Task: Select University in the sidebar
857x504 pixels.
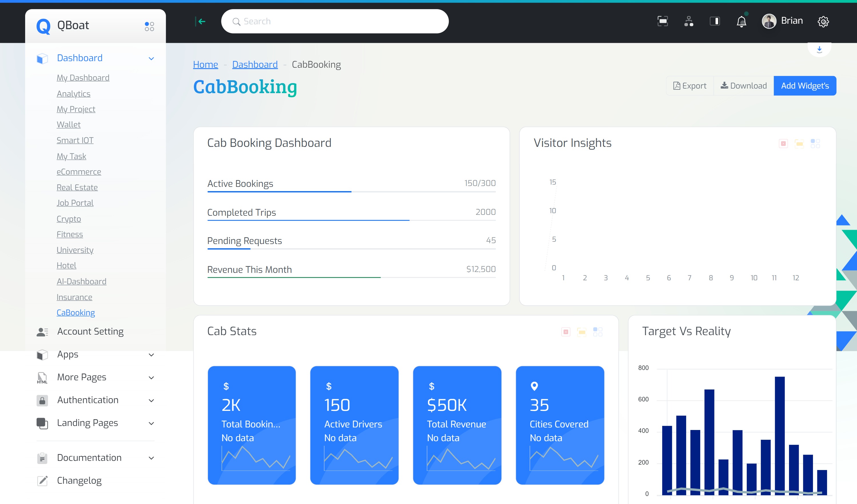Action: (75, 250)
